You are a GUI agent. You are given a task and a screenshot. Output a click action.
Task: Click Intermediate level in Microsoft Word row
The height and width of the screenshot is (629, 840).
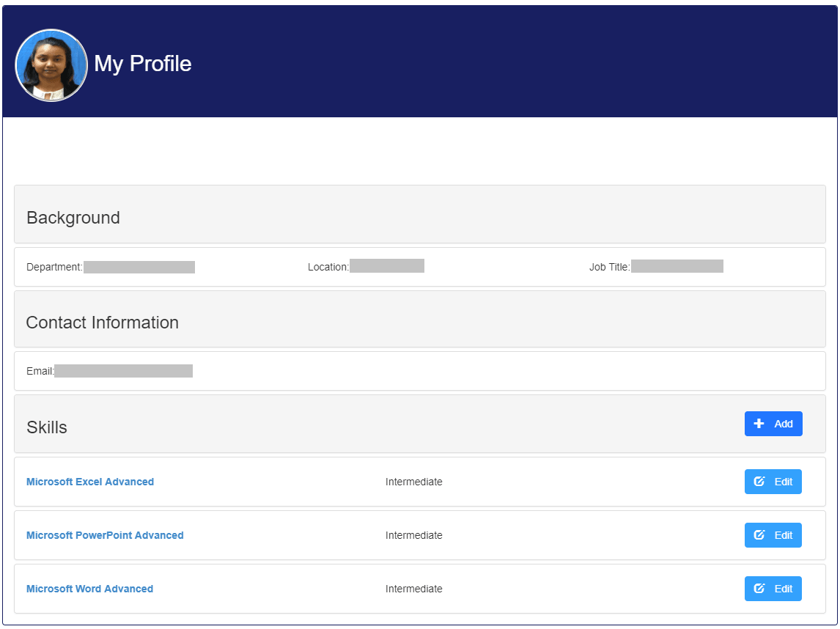click(414, 589)
